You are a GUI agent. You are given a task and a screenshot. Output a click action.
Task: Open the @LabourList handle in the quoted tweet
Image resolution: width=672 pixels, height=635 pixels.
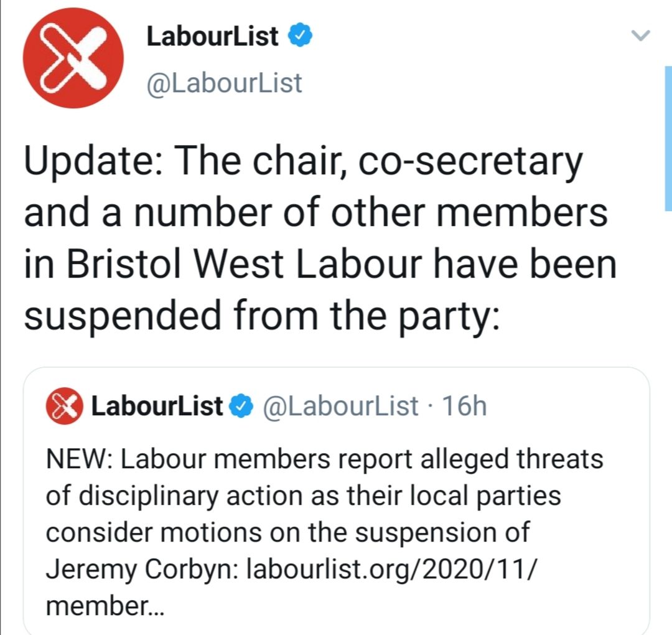340,407
